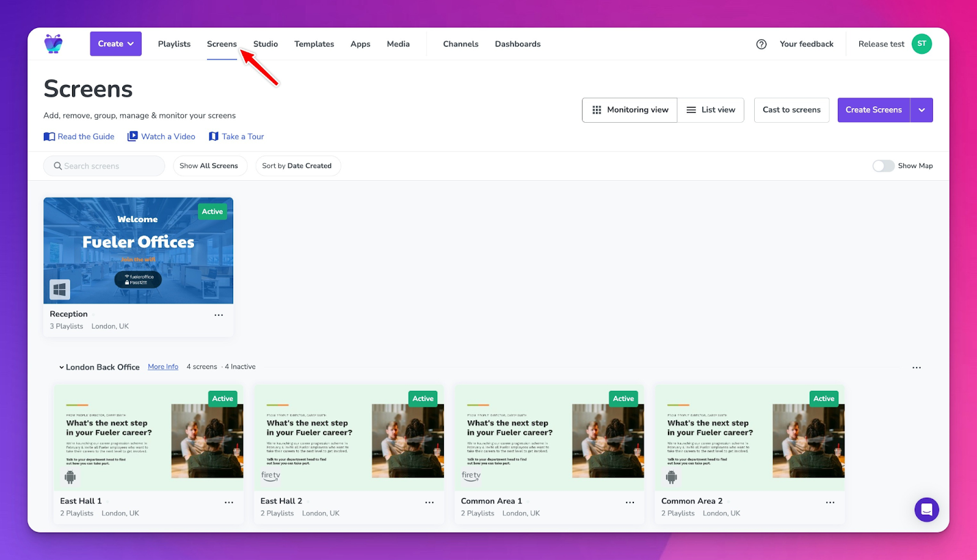
Task: Click the Cast to screens button
Action: click(791, 110)
